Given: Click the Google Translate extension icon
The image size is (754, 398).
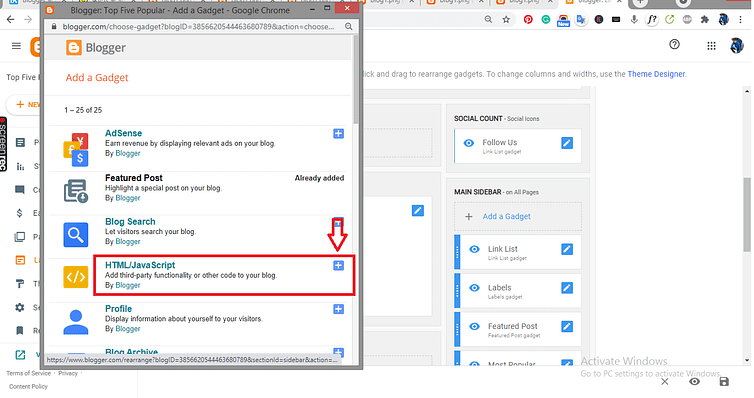Looking at the screenshot, I should (x=581, y=20).
